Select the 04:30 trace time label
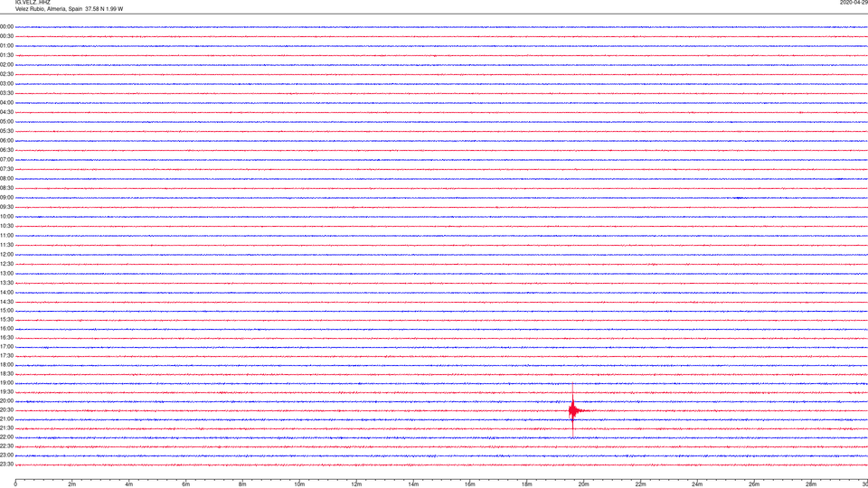 [6, 112]
